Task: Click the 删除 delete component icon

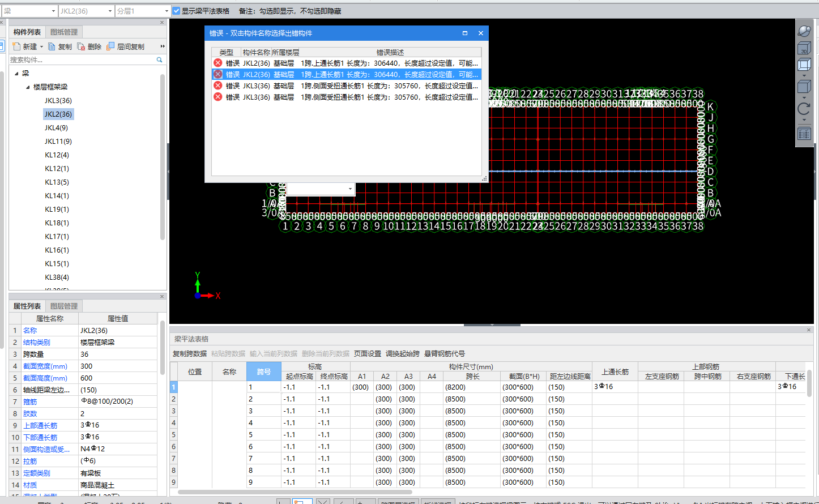Action: coord(81,46)
